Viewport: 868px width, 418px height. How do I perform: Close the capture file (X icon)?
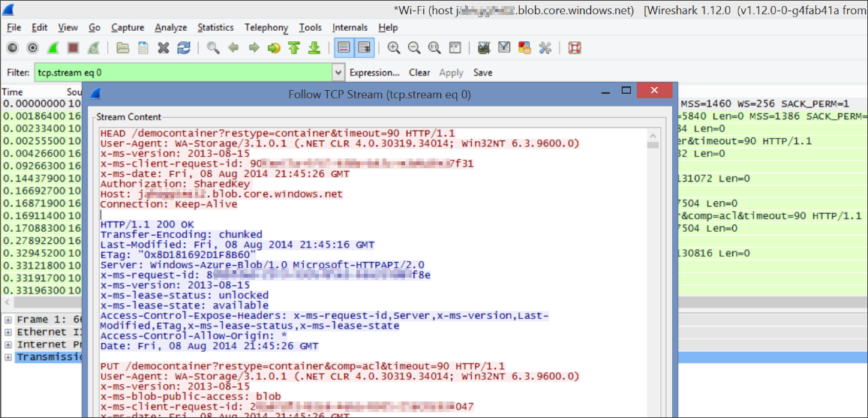[163, 48]
